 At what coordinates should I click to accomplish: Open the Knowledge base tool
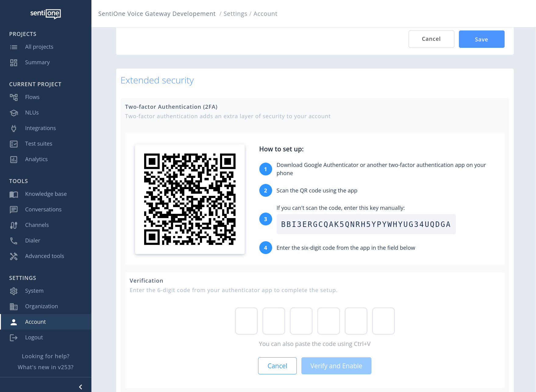pyautogui.click(x=46, y=194)
